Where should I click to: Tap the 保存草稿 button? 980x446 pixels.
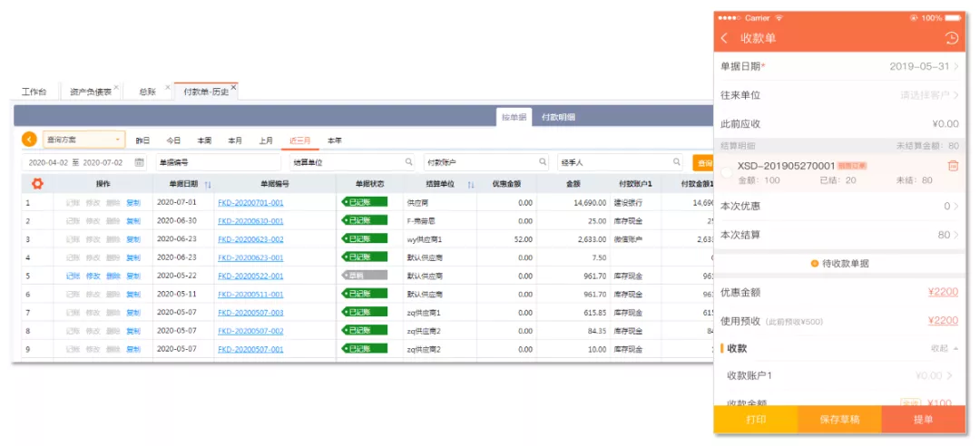(839, 419)
